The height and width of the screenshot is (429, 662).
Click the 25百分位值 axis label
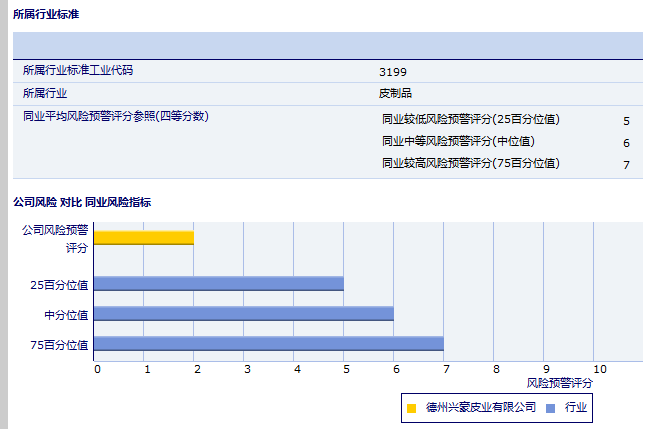(x=59, y=285)
